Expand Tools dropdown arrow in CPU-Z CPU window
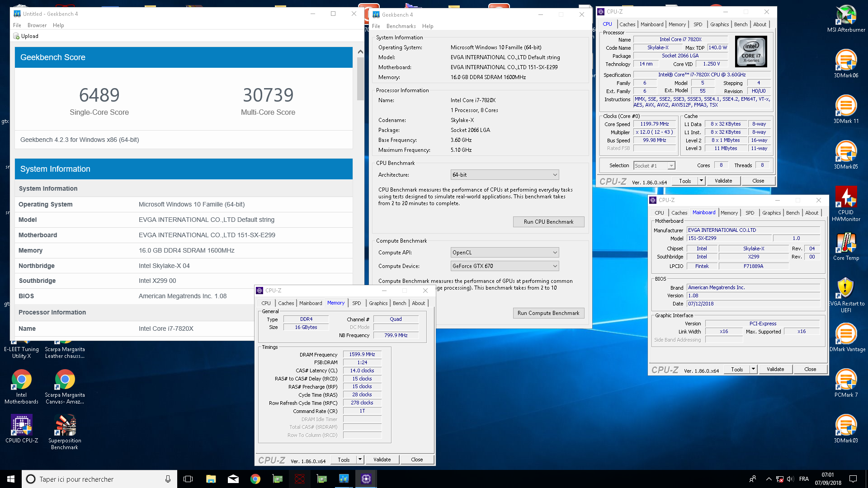The height and width of the screenshot is (488, 868). tap(701, 181)
